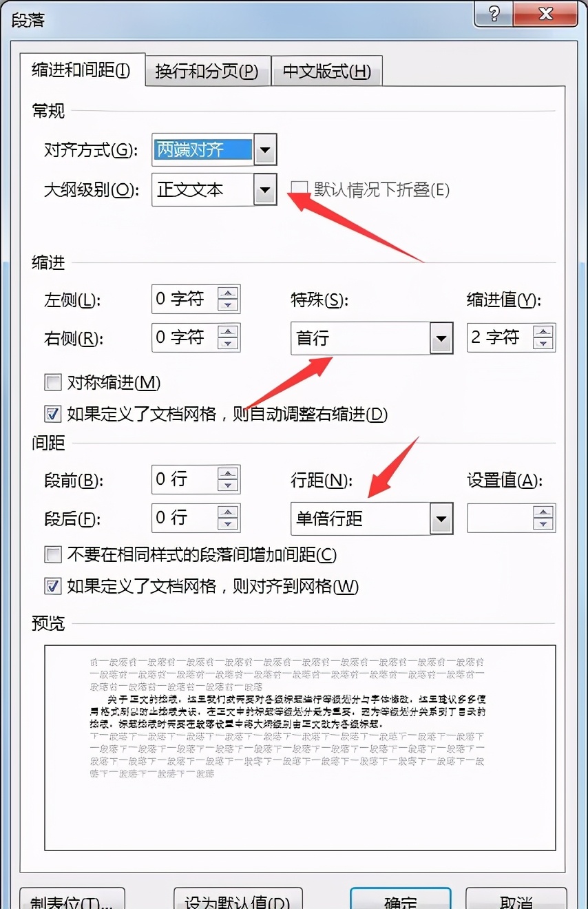588x909 pixels.
Task: Decrease 段后 spacing with down arrow
Action: (228, 524)
